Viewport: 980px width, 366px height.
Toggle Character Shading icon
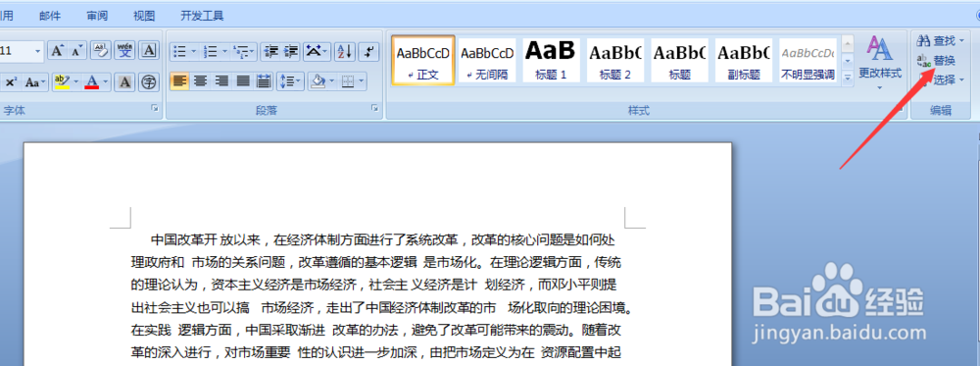point(123,81)
